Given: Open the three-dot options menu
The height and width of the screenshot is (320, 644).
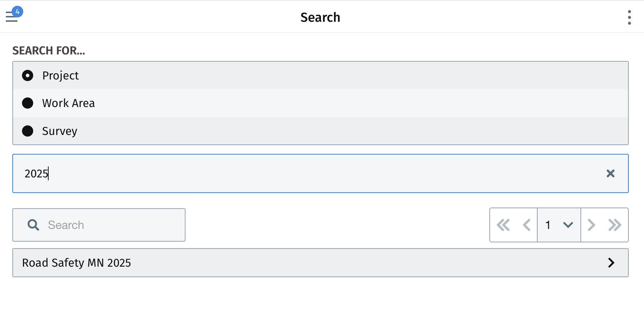Looking at the screenshot, I should coord(629,17).
